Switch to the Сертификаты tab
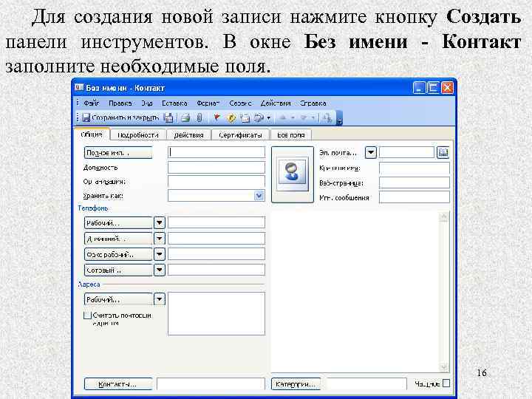 tap(240, 134)
